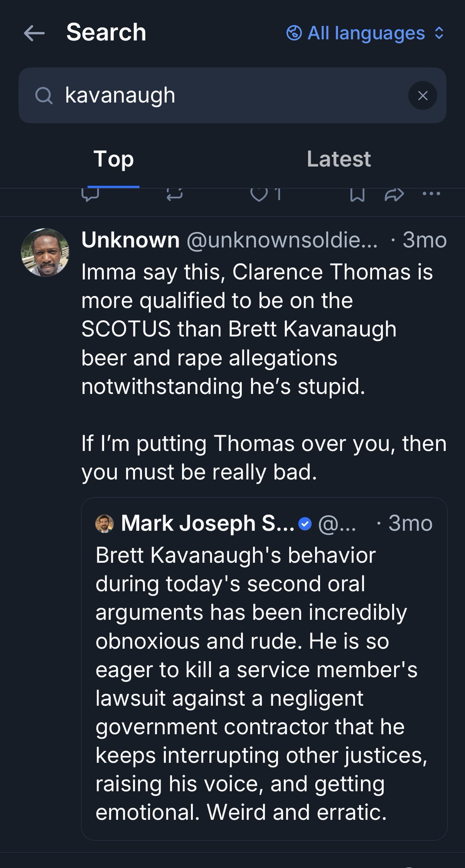Go back using the left arrow
This screenshot has width=465, height=868.
tap(34, 33)
